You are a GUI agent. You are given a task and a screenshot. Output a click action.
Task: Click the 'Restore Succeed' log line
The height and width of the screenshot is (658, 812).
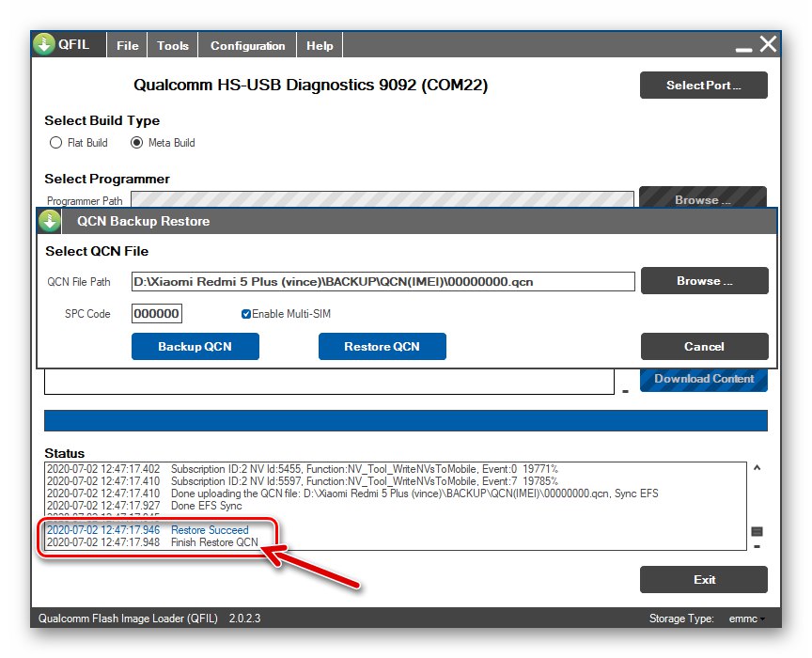tap(148, 530)
